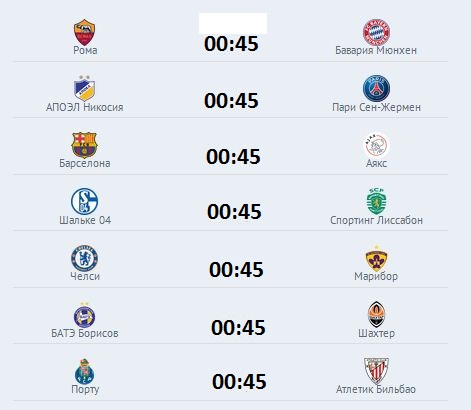This screenshot has height=410, width=471.
Task: Click the Sporting Lisbon crest
Action: coord(376,201)
